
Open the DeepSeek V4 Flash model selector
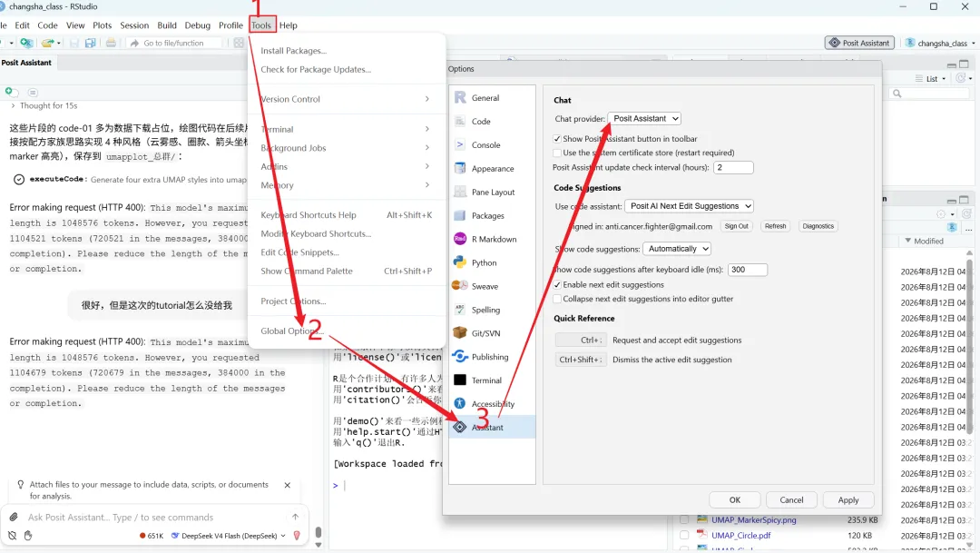click(228, 536)
